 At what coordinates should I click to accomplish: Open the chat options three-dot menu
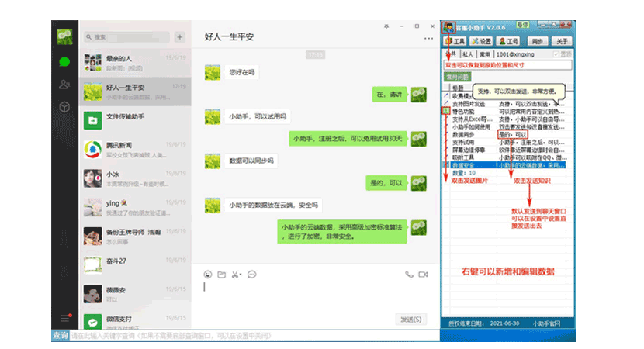click(428, 39)
